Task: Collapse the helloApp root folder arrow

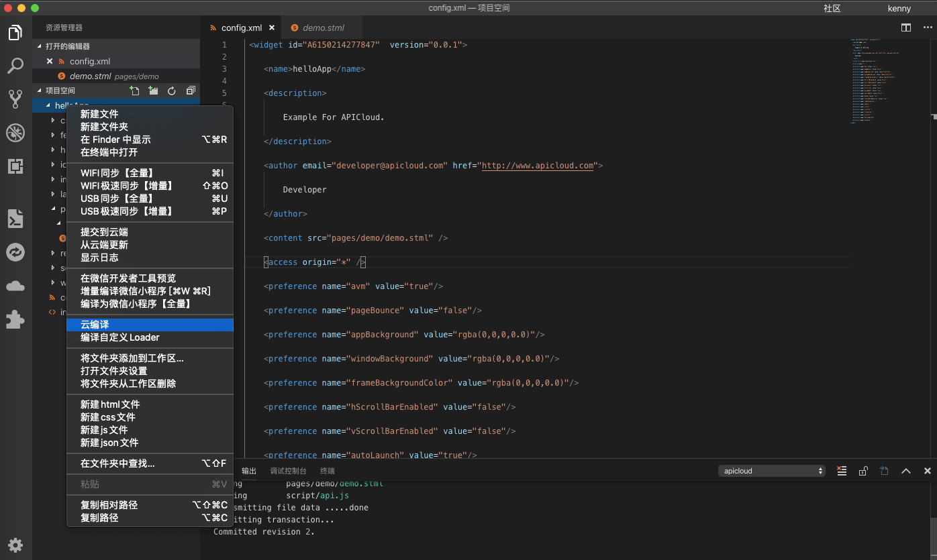Action: point(48,105)
